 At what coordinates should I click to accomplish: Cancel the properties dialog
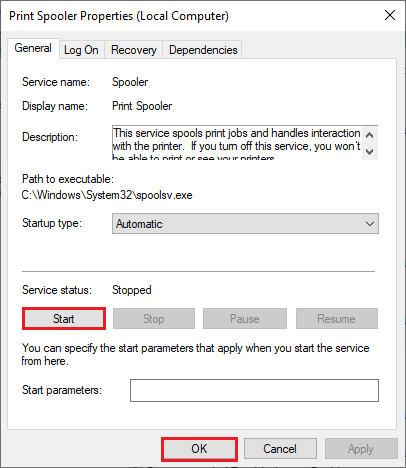pos(280,449)
